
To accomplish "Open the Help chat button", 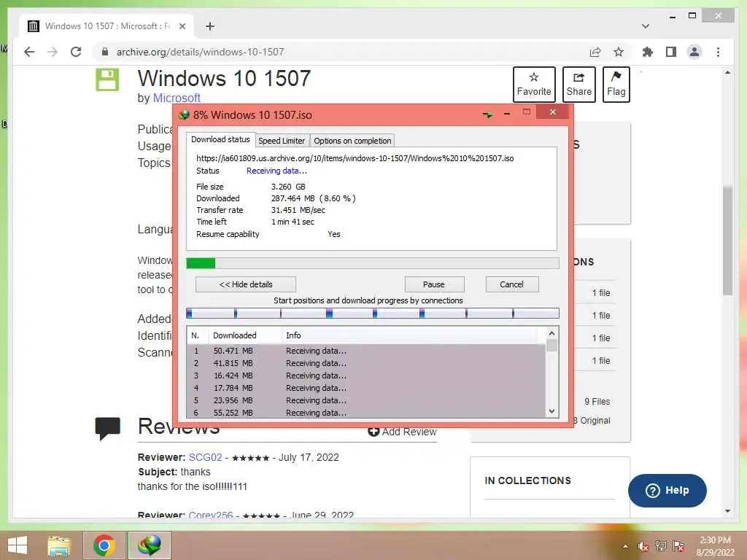I will click(x=667, y=491).
